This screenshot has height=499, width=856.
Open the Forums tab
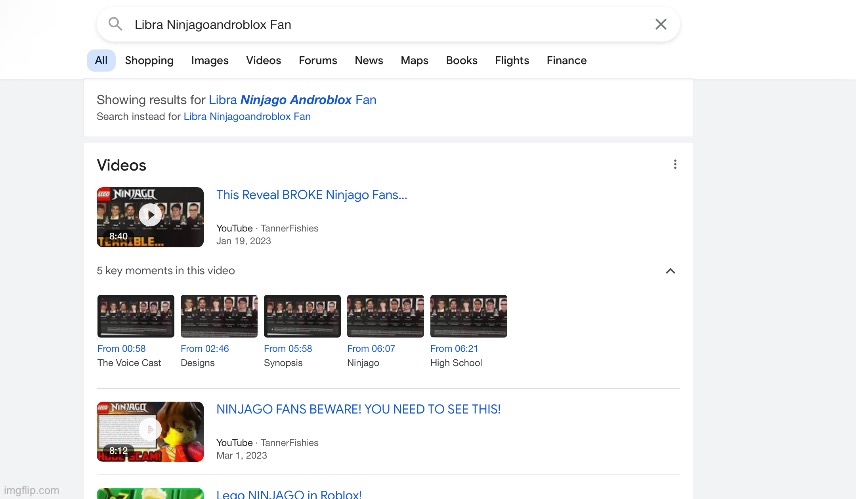(318, 60)
